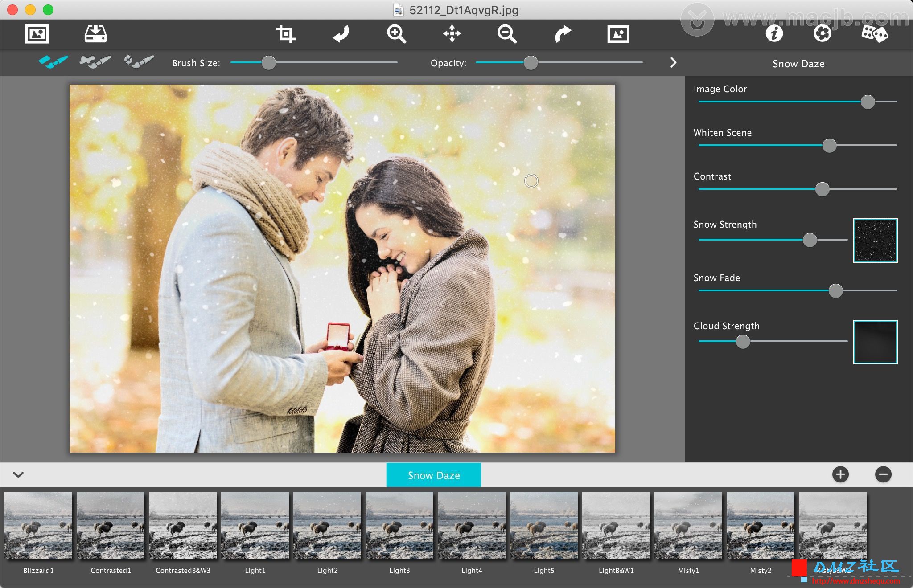Viewport: 913px width, 588px height.
Task: Select the cyan paint brush tool
Action: [x=53, y=61]
